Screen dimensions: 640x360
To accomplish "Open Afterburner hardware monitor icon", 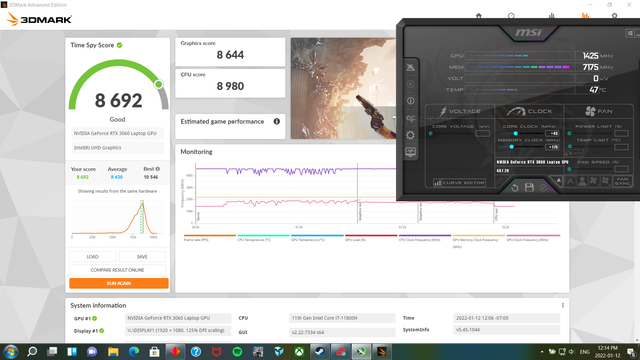I will 411,152.
